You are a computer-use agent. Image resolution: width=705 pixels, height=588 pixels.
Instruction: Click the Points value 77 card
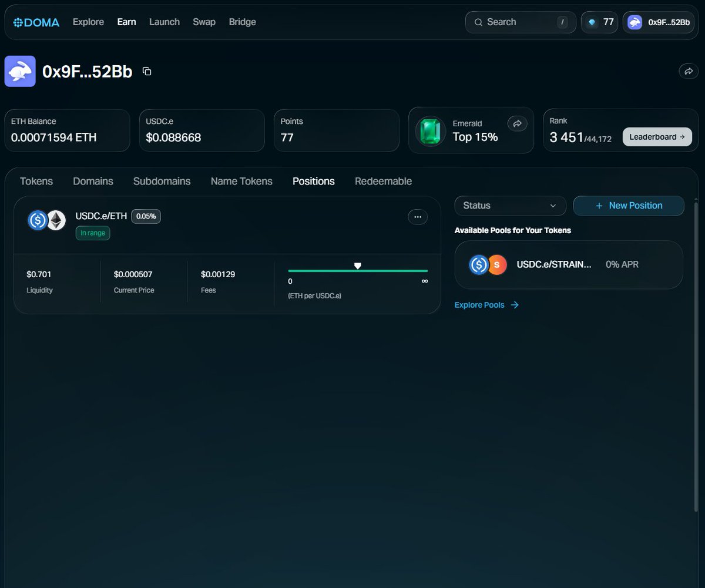[337, 130]
